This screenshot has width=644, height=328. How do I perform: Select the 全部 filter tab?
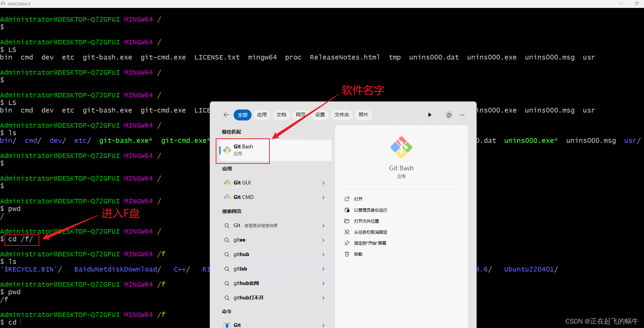pyautogui.click(x=243, y=115)
